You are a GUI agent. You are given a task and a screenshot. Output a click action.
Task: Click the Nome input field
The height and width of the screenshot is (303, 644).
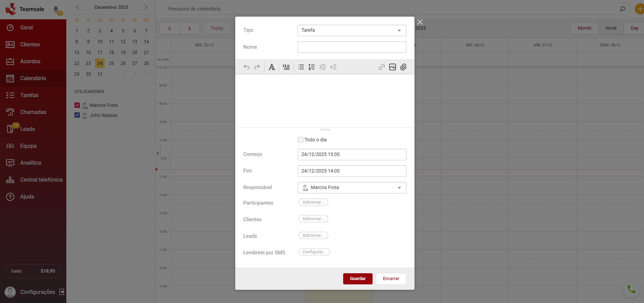[352, 47]
